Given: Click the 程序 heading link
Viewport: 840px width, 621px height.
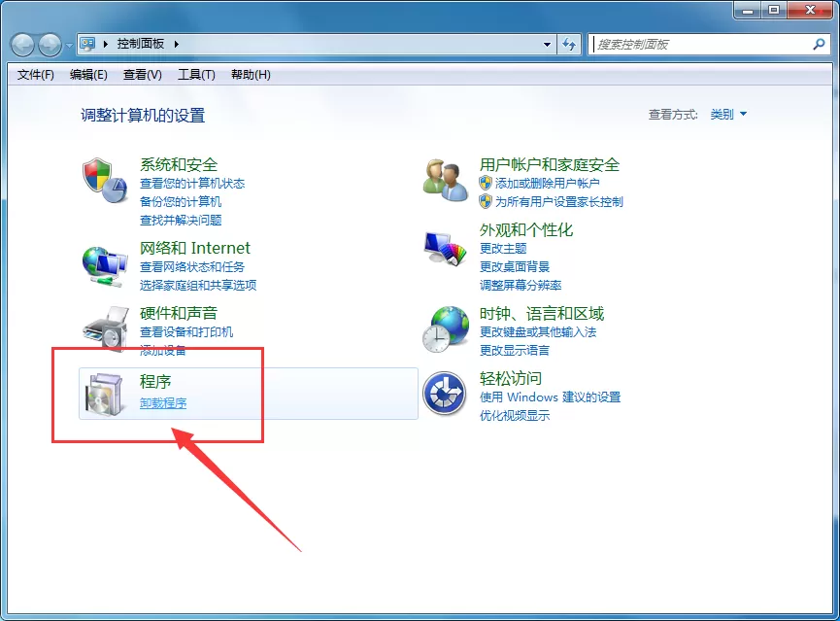Looking at the screenshot, I should [155, 381].
